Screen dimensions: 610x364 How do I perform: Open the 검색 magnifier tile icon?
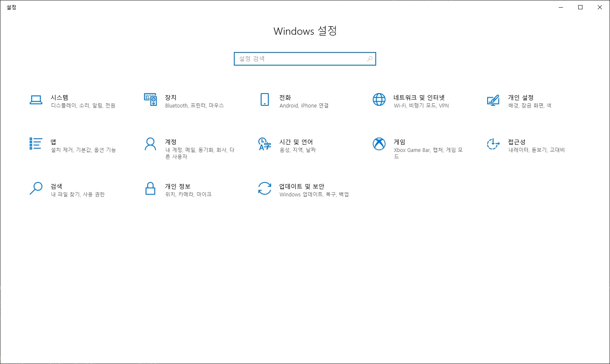[x=36, y=188]
